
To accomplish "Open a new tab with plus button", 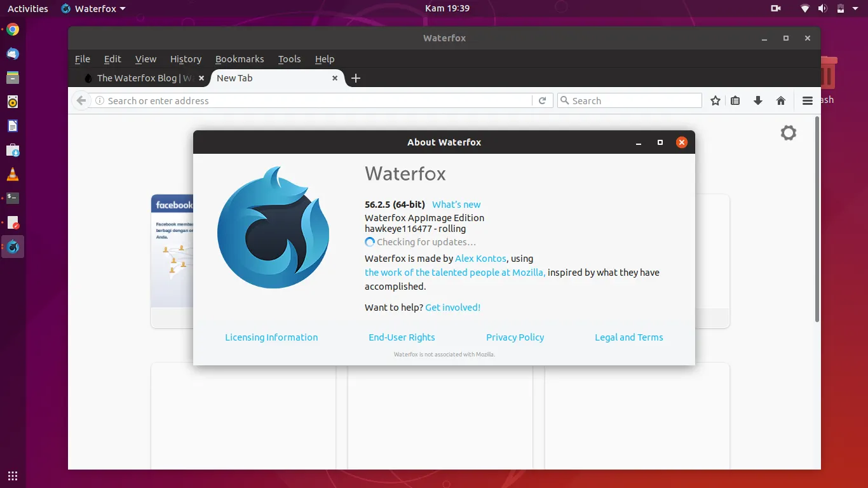I will (356, 78).
